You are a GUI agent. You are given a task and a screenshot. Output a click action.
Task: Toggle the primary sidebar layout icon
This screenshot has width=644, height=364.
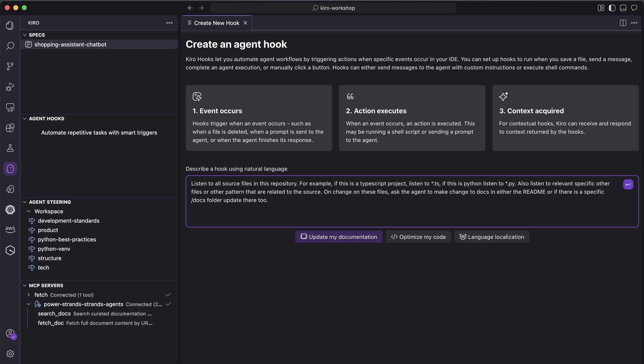tap(612, 8)
